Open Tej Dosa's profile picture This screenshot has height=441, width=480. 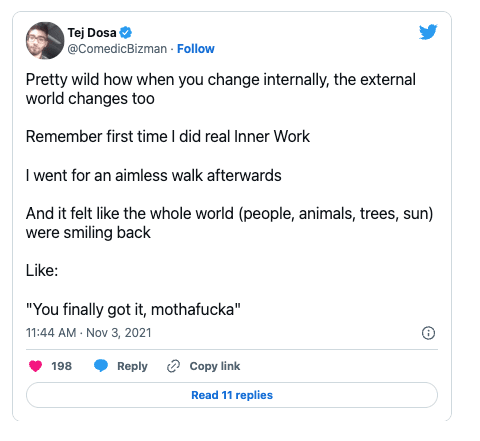click(45, 41)
